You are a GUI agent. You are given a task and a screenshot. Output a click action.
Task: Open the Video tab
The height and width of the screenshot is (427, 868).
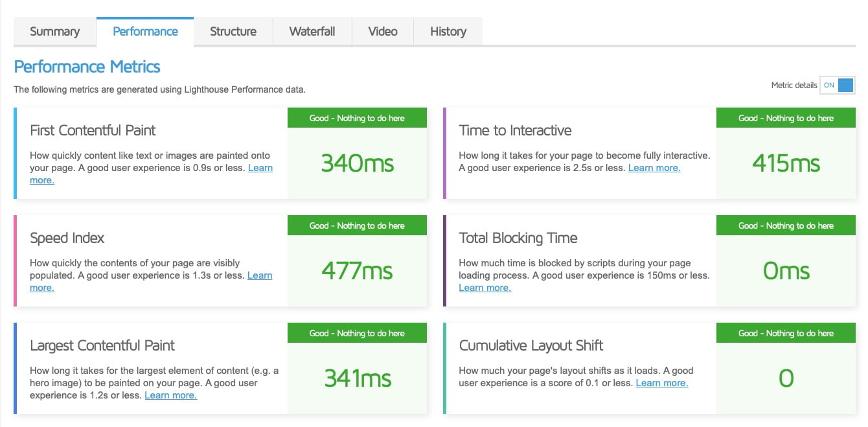tap(382, 31)
